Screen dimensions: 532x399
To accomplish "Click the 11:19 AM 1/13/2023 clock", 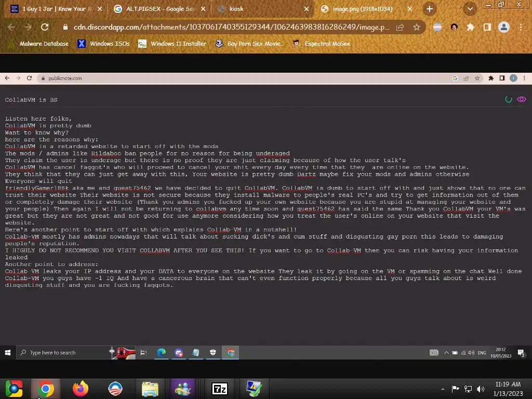I will click(x=508, y=389).
